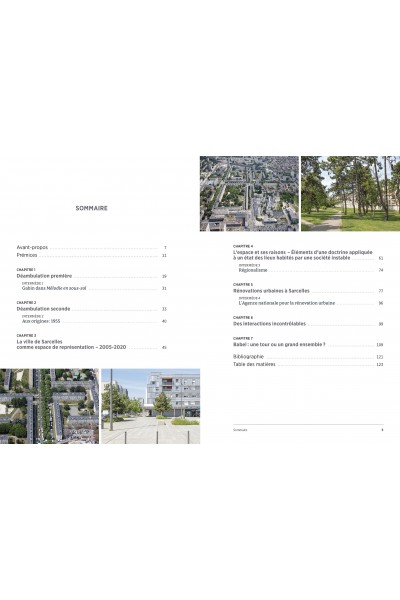Select the Régionalisme intermède entry
The height and width of the screenshot is (600, 400).
click(x=311, y=270)
